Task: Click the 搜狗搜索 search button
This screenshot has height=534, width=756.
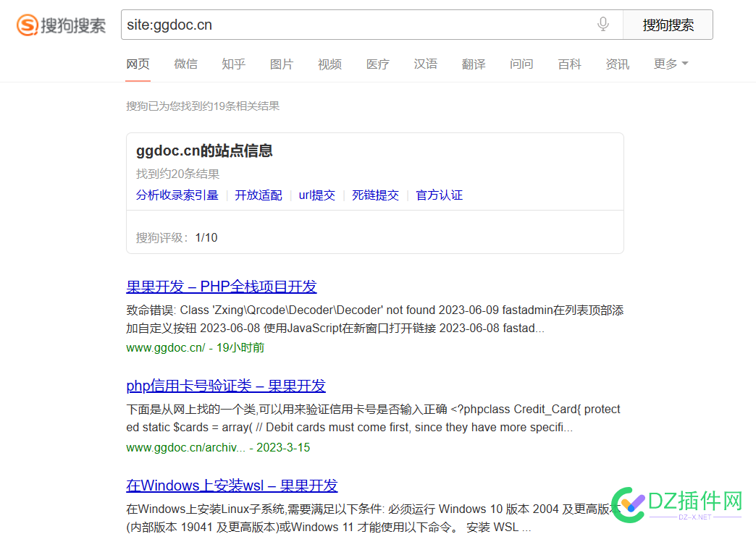Action: pyautogui.click(x=668, y=25)
